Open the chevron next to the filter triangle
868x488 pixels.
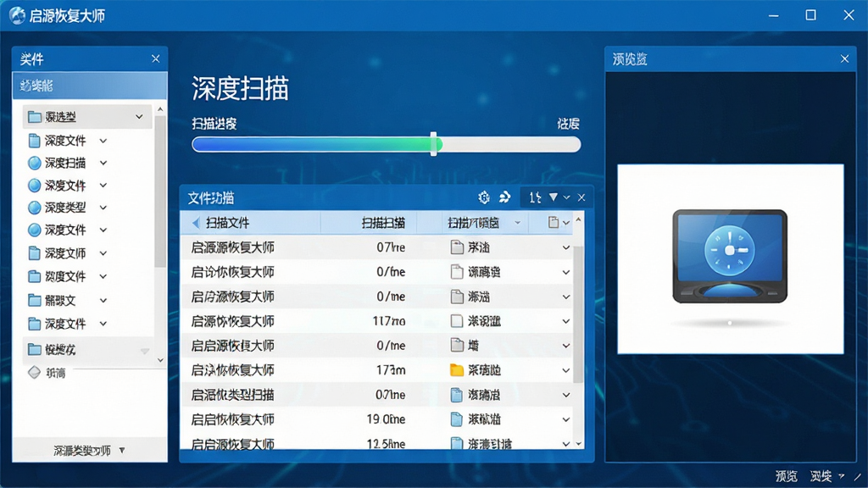pyautogui.click(x=566, y=197)
